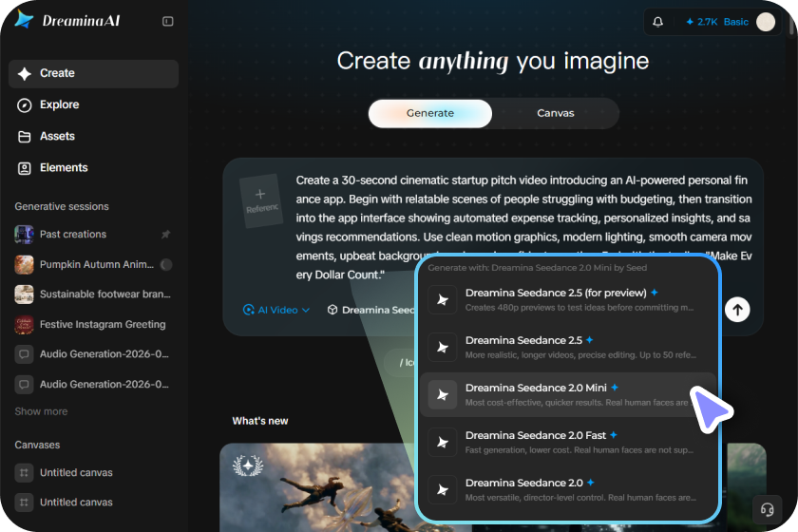This screenshot has width=798, height=532.
Task: Click the Seedance 2.5 preview model icon
Action: (x=443, y=300)
